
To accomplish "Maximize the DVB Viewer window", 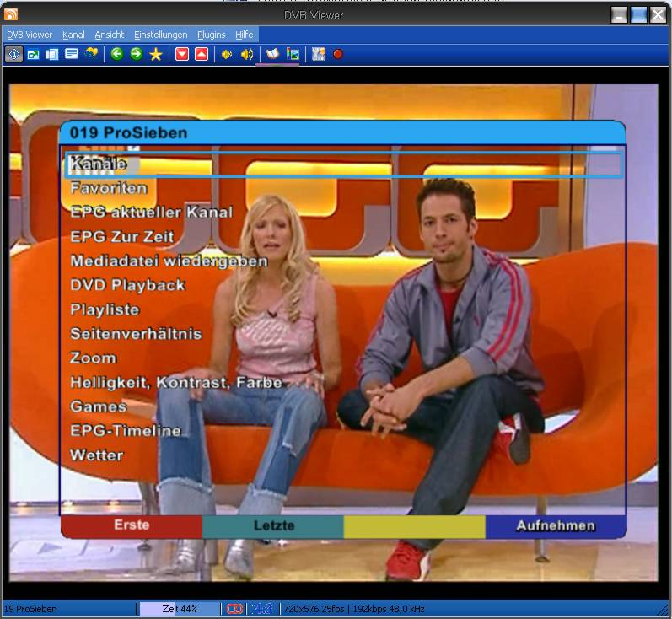I will [x=638, y=15].
